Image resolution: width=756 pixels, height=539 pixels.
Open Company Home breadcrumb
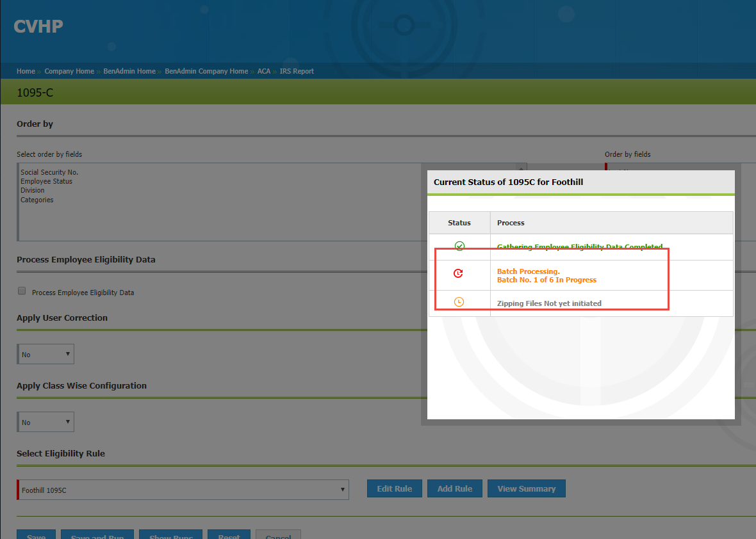(69, 71)
